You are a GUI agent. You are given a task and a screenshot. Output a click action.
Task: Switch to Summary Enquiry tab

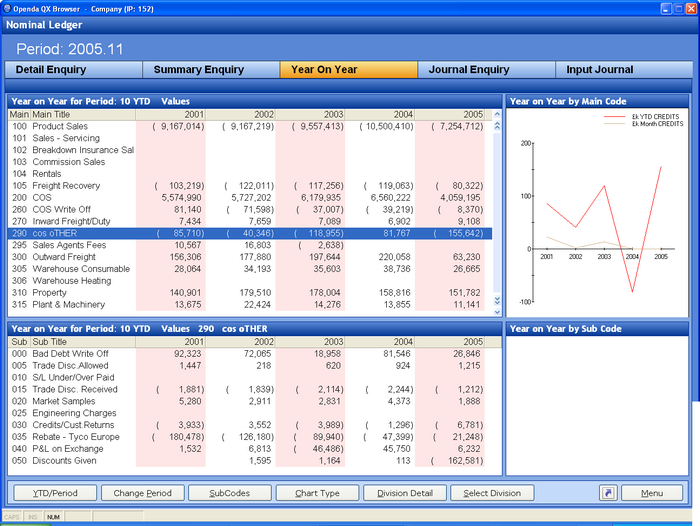[x=211, y=70]
